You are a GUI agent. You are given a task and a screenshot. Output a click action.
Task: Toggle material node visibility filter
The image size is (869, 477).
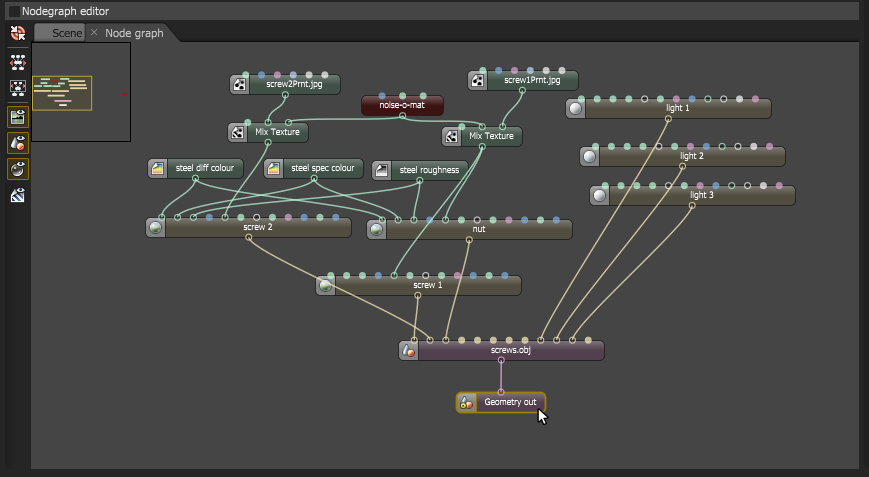click(17, 169)
